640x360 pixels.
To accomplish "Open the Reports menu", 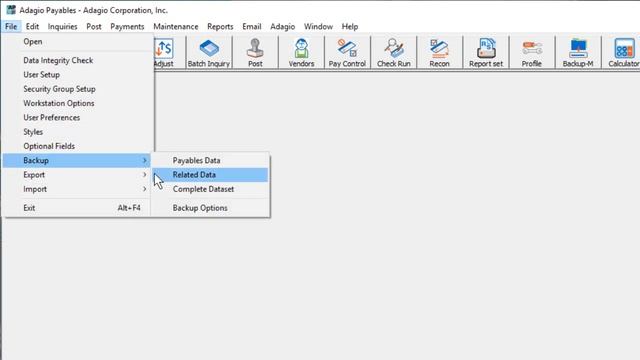I will point(220,27).
